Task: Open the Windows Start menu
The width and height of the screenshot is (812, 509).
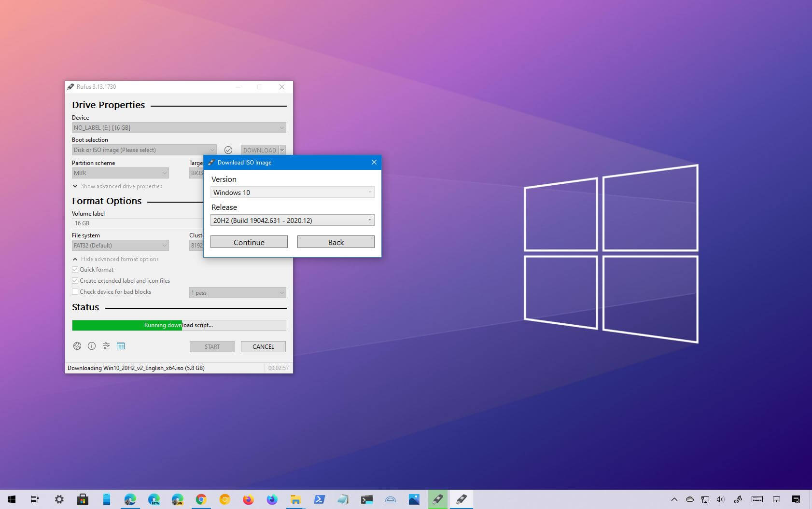Action: click(11, 499)
